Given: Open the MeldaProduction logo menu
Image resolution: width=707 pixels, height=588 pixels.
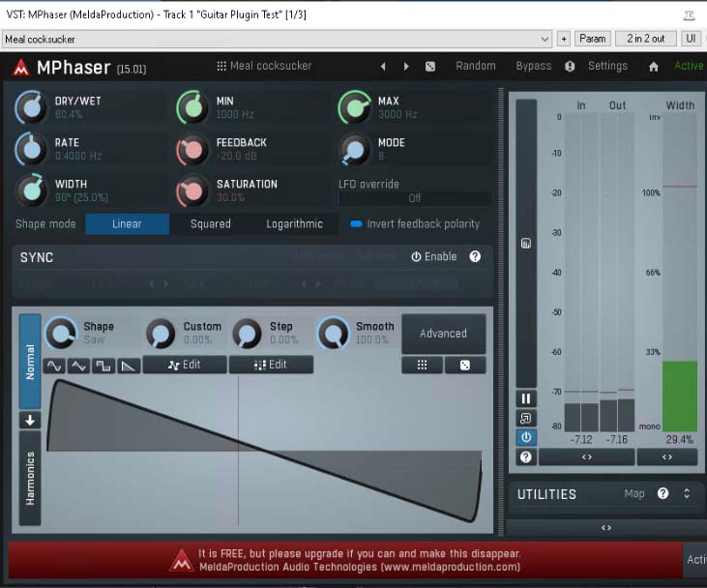Looking at the screenshot, I should (20, 68).
